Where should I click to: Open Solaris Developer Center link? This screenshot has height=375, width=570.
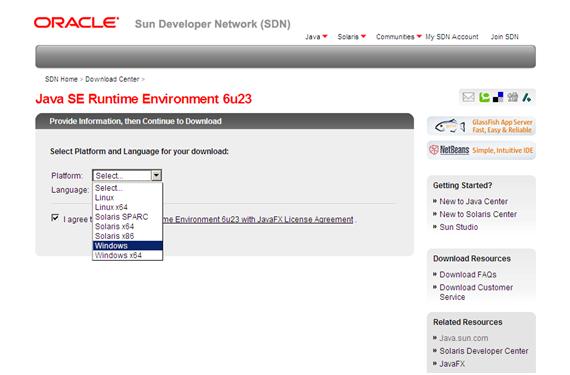[483, 351]
